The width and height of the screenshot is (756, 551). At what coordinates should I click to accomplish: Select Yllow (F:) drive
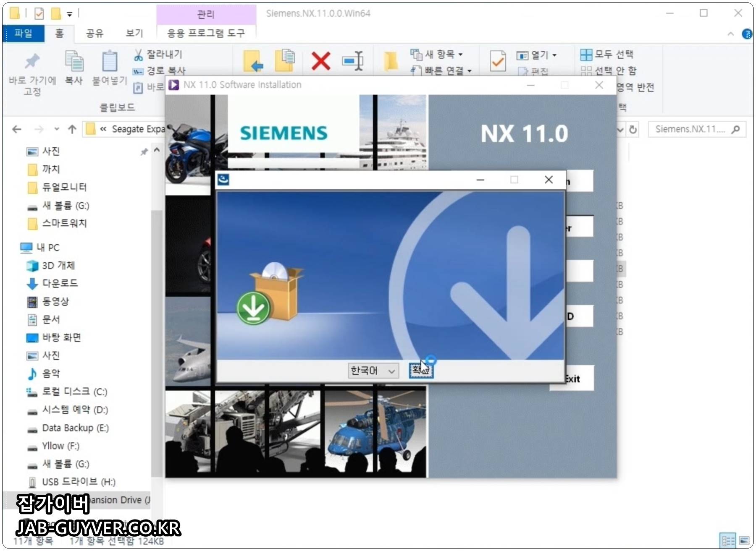click(x=53, y=446)
